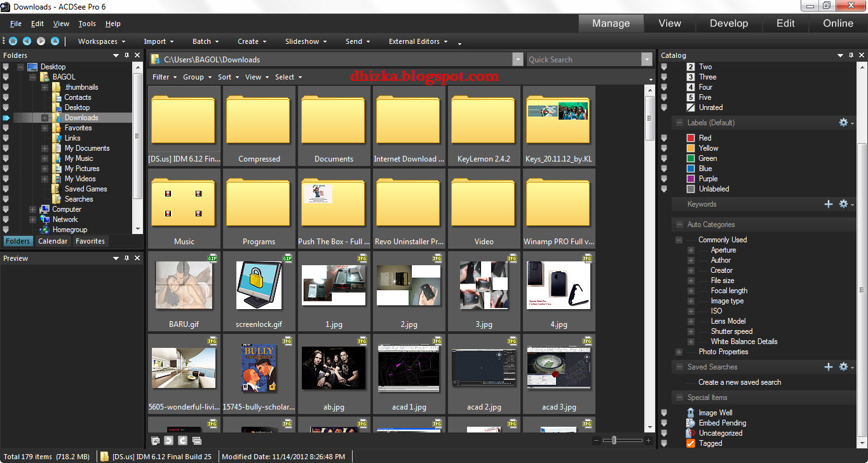Switch to the Favorites pane tab
This screenshot has width=868, height=463.
[90, 241]
